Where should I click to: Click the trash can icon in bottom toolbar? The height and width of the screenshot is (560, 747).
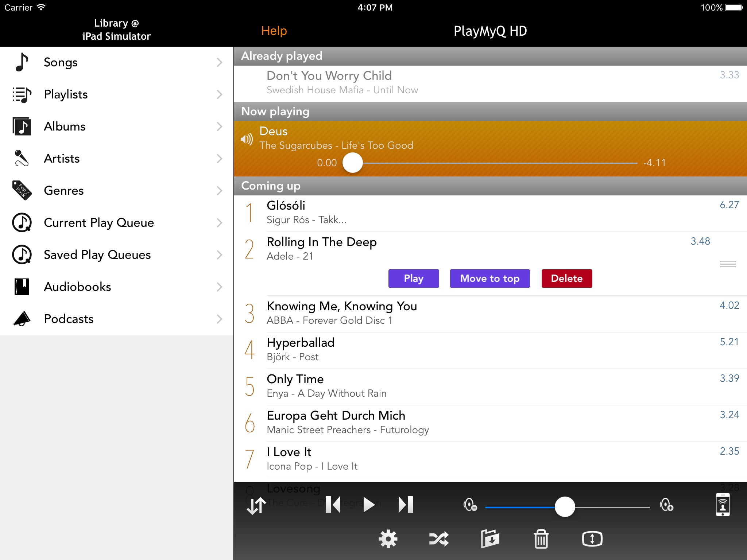point(541,539)
